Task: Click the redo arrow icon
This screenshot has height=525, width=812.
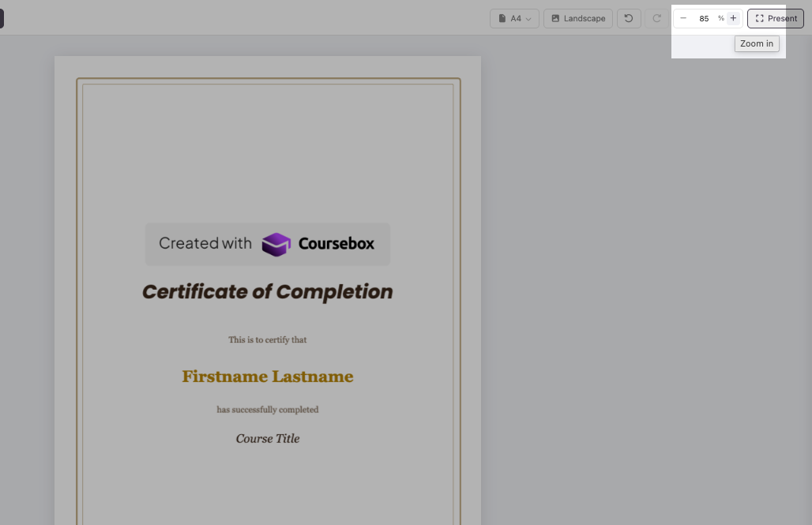Action: [656, 19]
